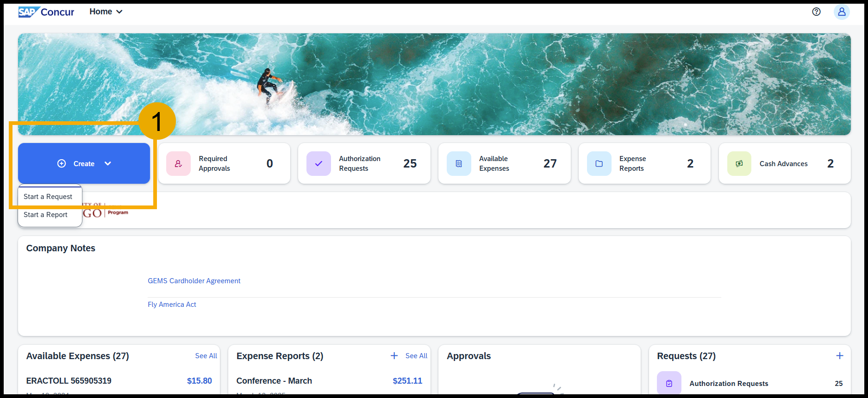Open the Fly America Act link

(172, 305)
